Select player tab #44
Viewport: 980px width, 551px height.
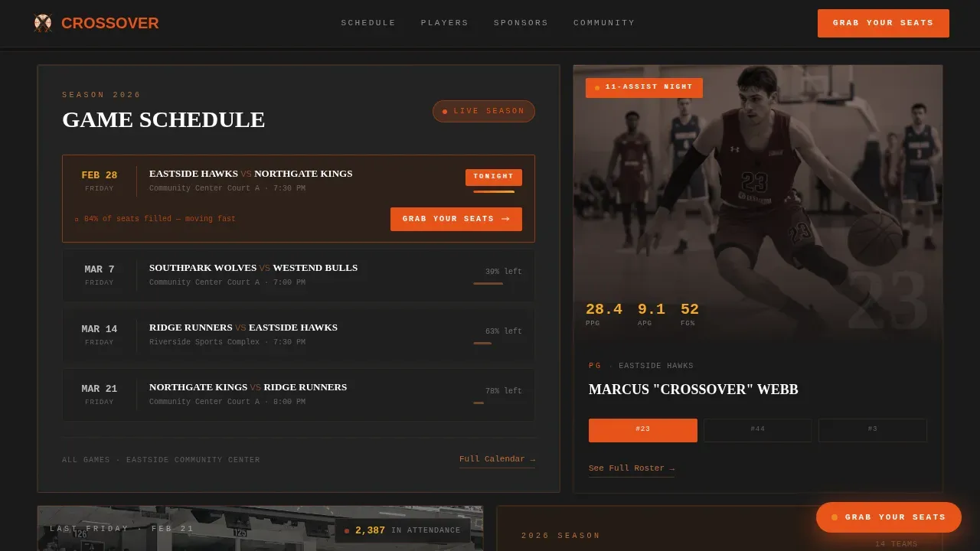click(x=758, y=430)
